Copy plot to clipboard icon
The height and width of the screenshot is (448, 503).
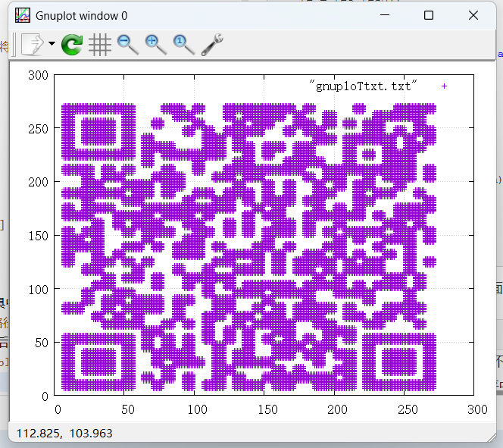32,44
